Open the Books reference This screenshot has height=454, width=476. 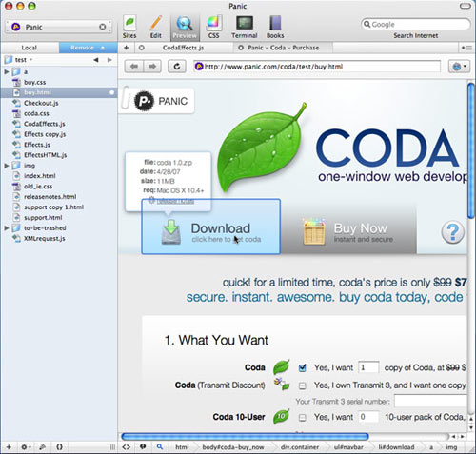pyautogui.click(x=275, y=28)
